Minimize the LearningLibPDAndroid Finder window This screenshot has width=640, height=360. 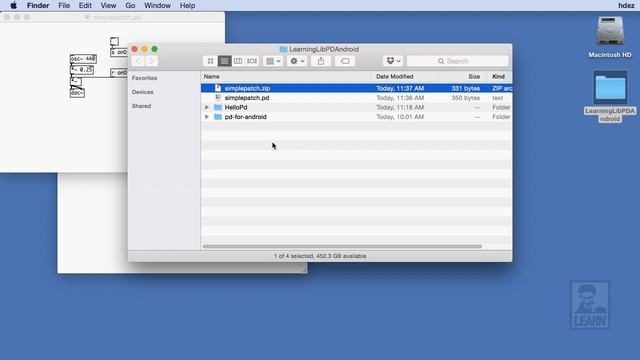pos(144,49)
